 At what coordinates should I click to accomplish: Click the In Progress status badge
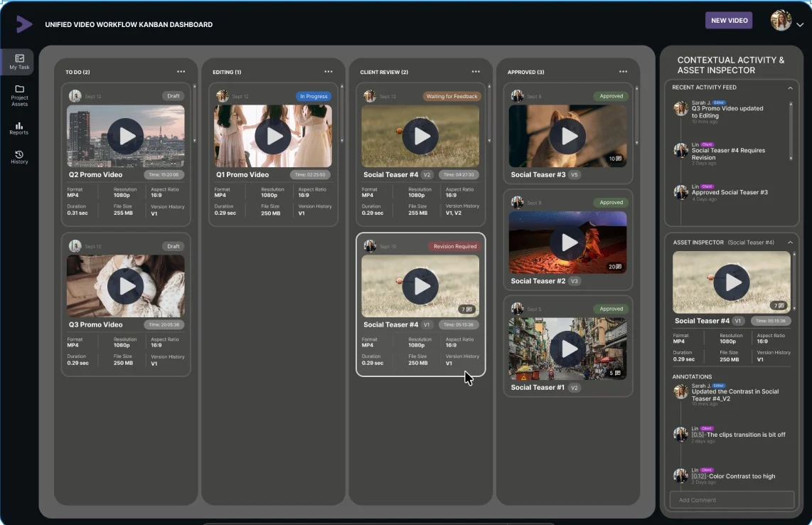[x=314, y=96]
